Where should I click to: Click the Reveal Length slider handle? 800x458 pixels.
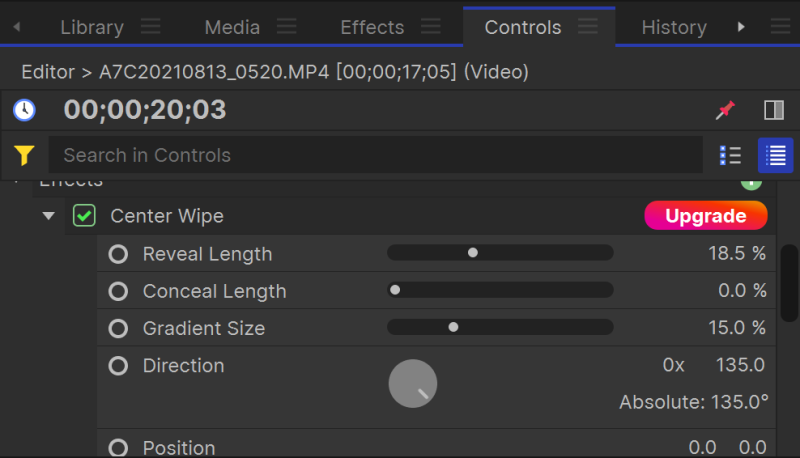coord(473,252)
